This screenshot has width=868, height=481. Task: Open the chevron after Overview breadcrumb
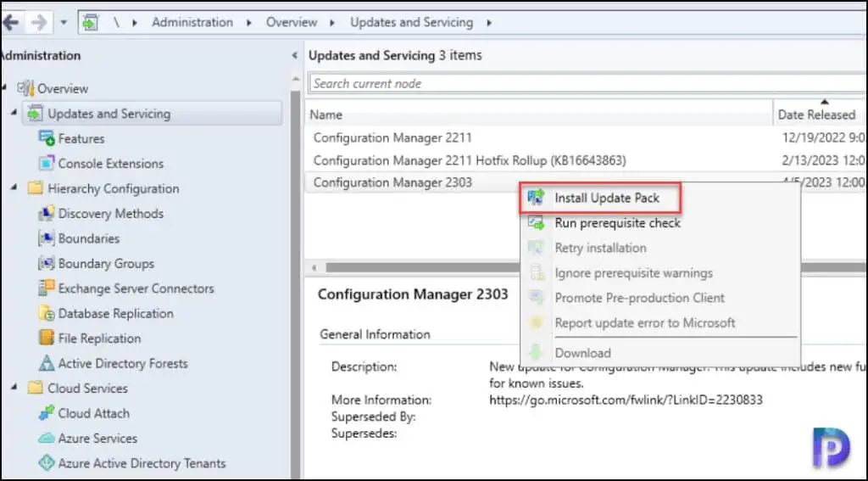[332, 23]
